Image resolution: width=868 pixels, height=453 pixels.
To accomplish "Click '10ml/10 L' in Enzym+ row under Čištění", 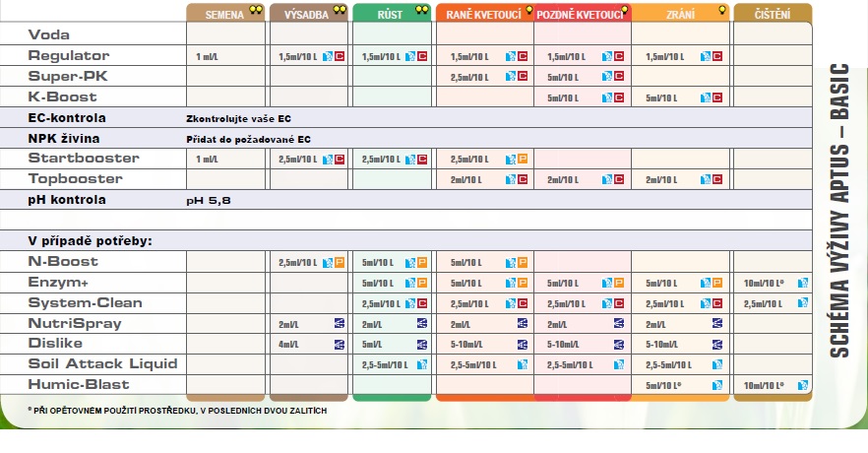I will (x=764, y=284).
